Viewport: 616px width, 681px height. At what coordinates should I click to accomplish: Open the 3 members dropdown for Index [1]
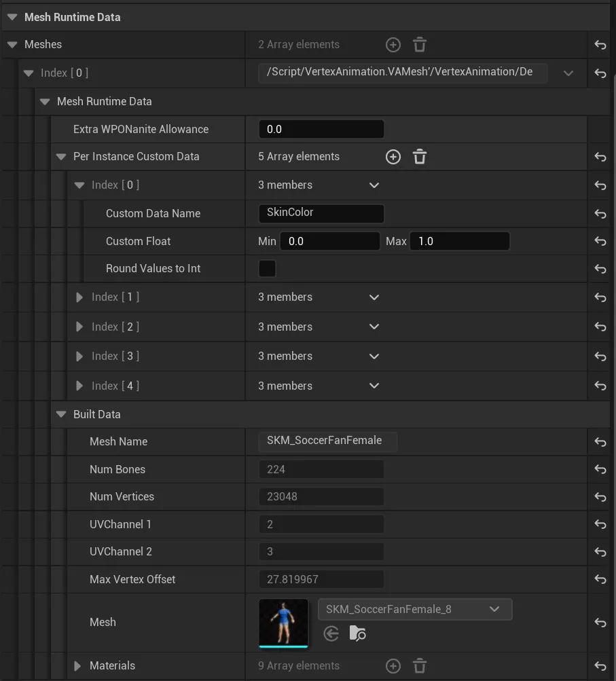[x=374, y=297]
